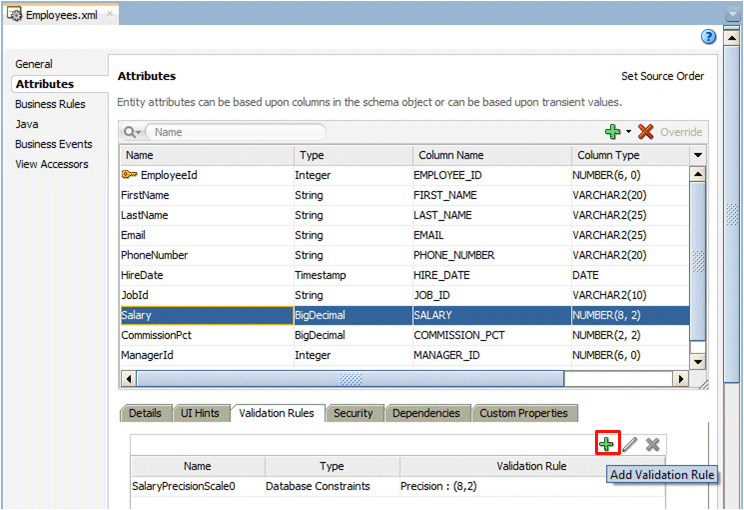Switch to the Validation Rules tab
The width and height of the screenshot is (744, 510).
click(x=277, y=413)
